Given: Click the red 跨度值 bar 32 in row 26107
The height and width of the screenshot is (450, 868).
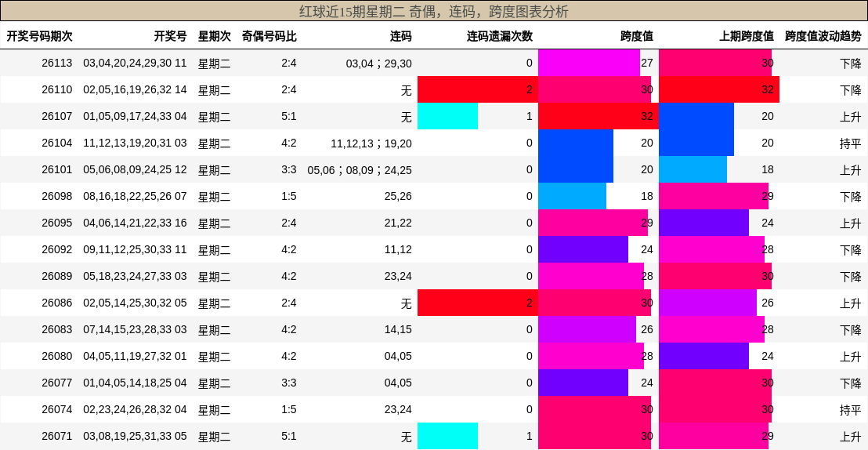Looking at the screenshot, I should click(599, 116).
